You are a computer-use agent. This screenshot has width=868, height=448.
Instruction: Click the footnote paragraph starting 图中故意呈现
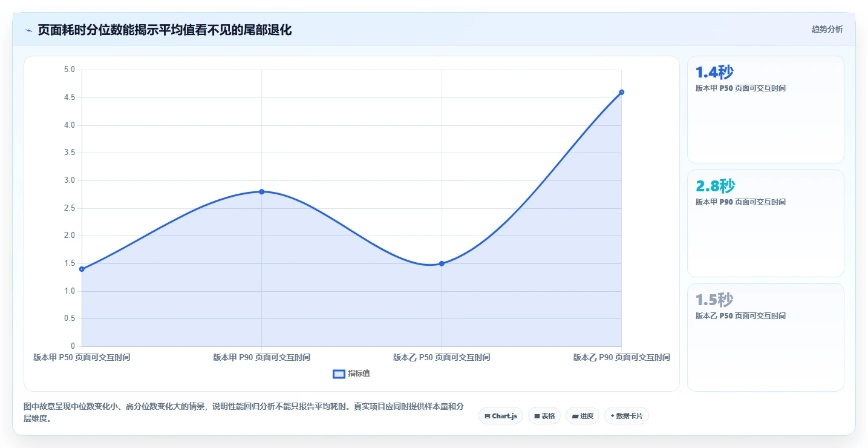[244, 412]
